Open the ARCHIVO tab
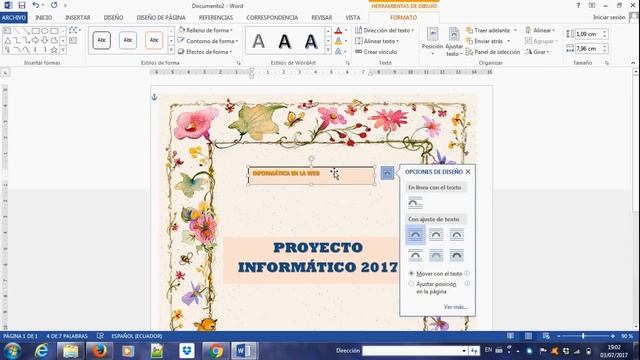 tap(13, 18)
